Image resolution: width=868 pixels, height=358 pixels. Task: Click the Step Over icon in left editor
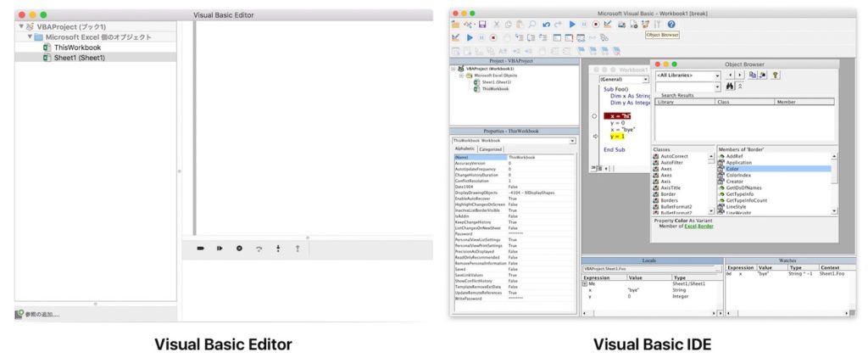pyautogui.click(x=259, y=249)
